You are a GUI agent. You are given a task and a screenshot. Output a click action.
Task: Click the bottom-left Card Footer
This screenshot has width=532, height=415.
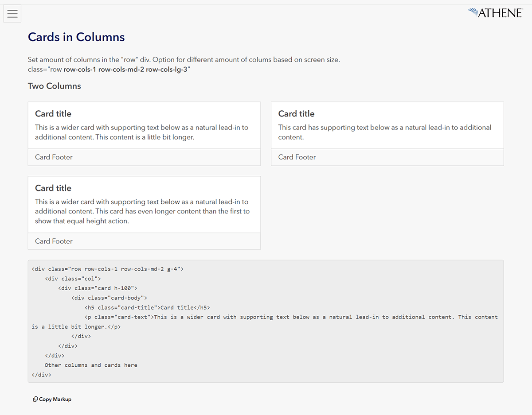[x=54, y=241]
